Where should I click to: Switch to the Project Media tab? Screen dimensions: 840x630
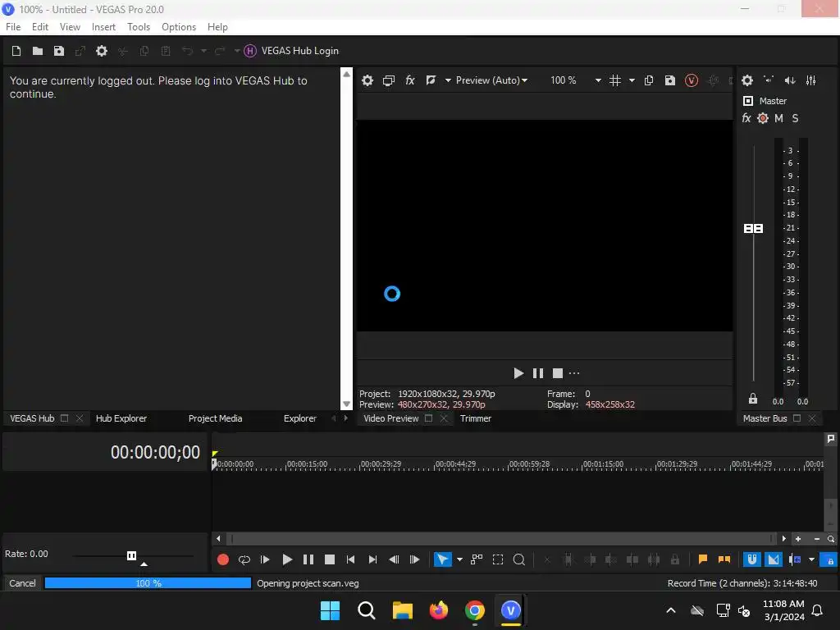click(216, 418)
